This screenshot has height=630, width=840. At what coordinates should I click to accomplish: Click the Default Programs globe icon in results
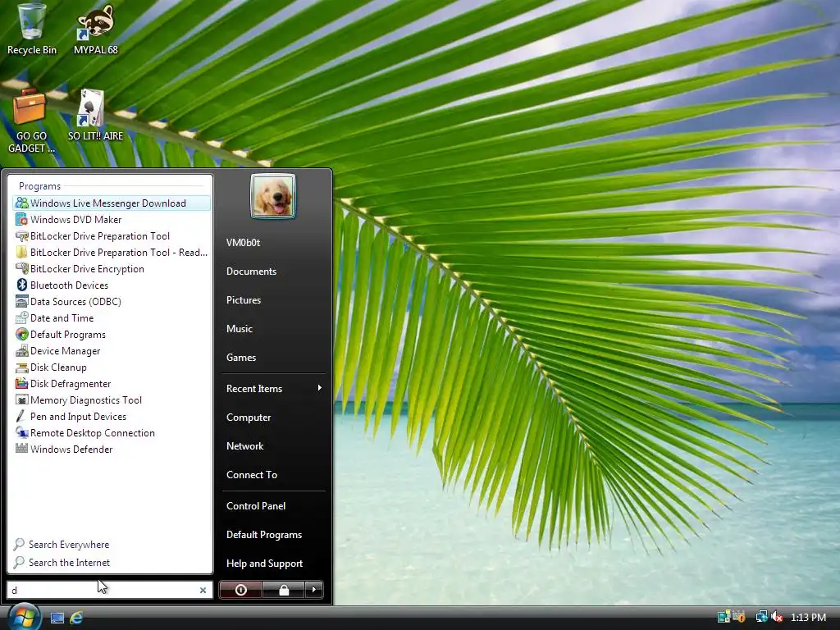[x=21, y=335]
